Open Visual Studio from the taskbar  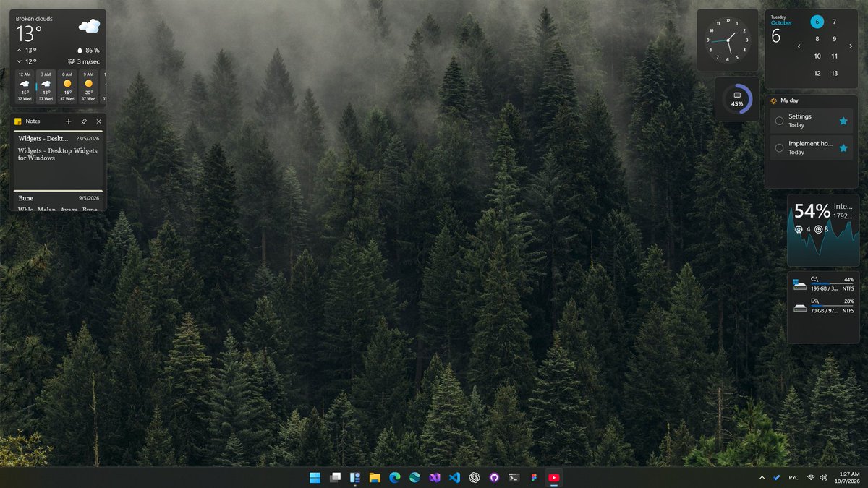point(435,477)
